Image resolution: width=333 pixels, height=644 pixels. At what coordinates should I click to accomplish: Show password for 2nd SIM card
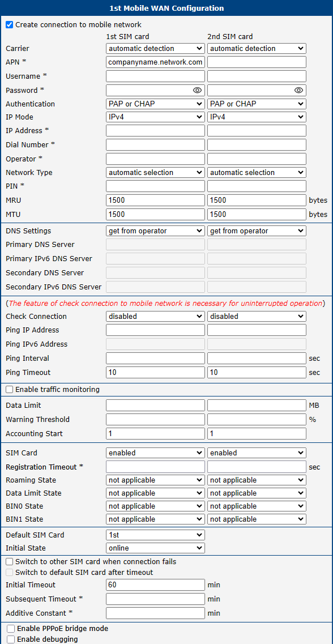click(x=298, y=91)
